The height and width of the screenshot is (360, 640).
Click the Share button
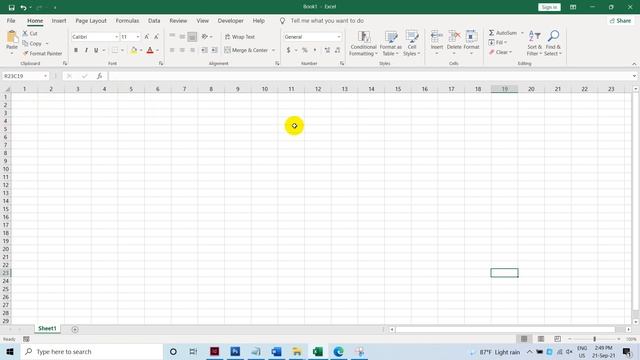tap(620, 21)
